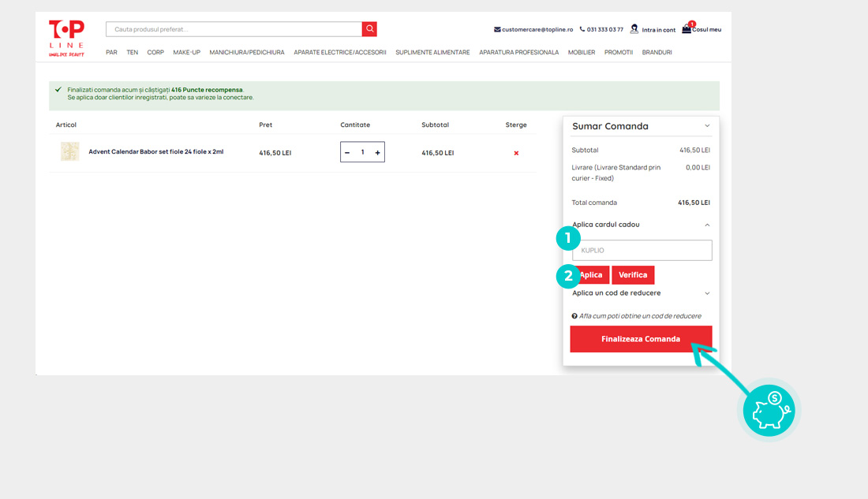Screen dimensions: 868x499
Task: Decrease quantity with the minus button
Action: [x=347, y=152]
